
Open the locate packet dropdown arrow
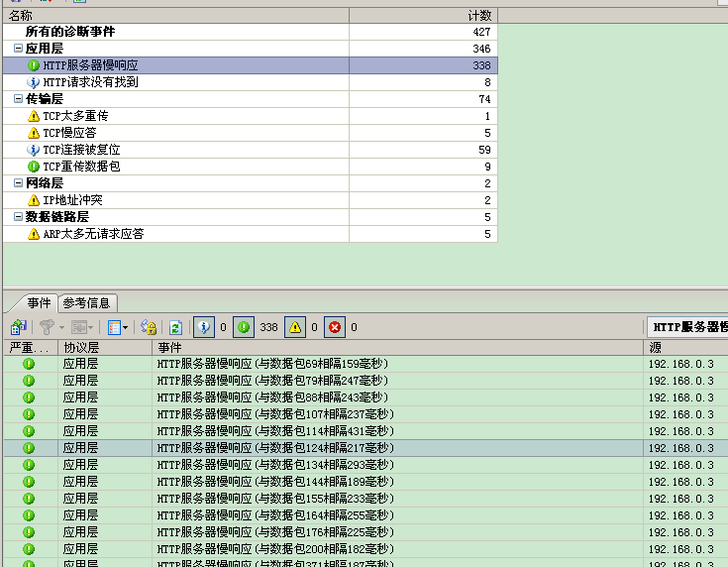[x=90, y=328]
